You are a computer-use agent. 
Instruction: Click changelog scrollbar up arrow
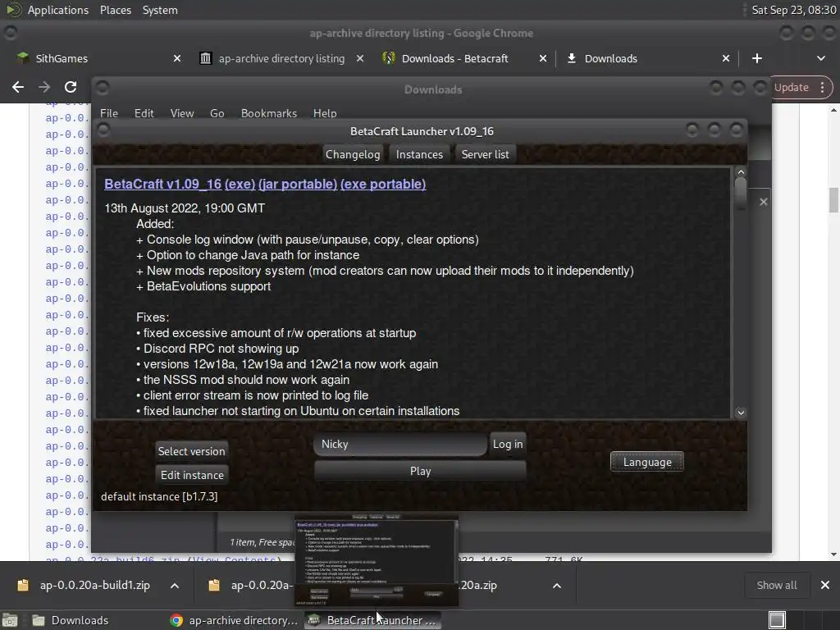pos(741,172)
